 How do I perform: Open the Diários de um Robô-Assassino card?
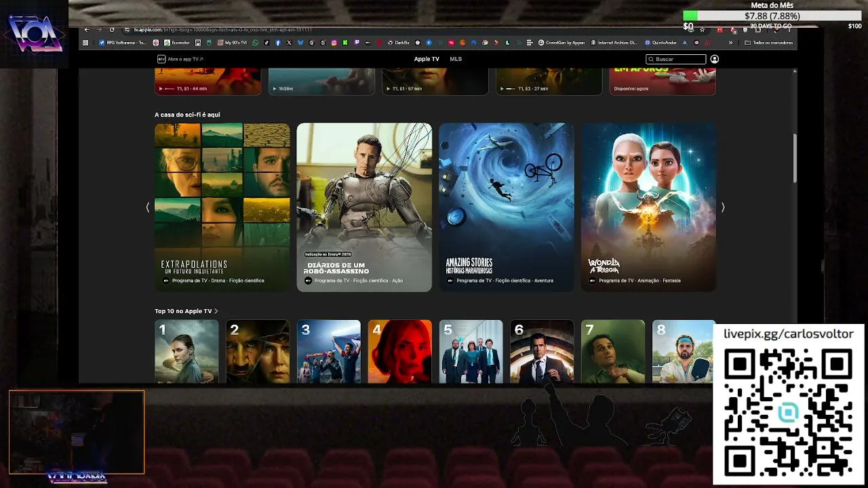(364, 207)
